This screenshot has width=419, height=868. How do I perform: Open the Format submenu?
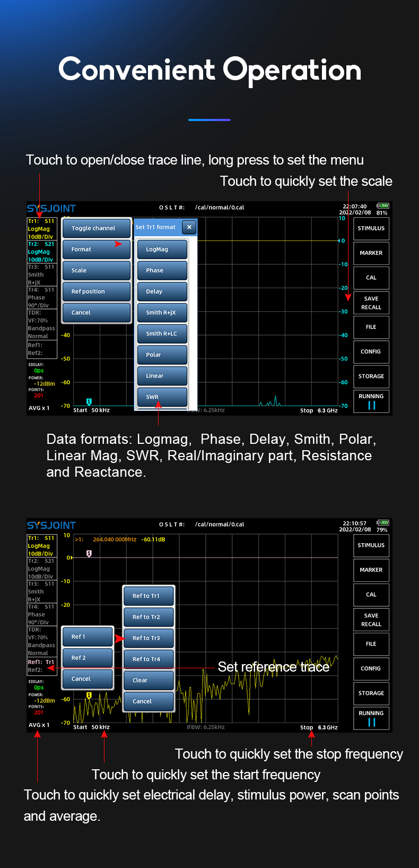pos(96,250)
